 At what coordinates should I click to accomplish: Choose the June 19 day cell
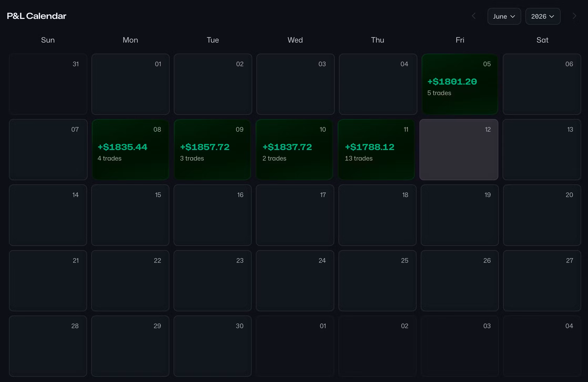(x=460, y=215)
